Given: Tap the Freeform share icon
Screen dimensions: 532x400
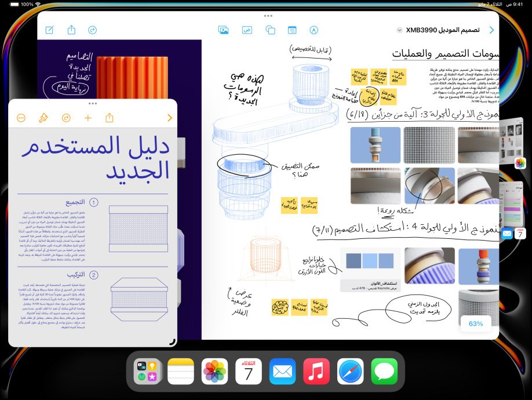Looking at the screenshot, I should coord(71,30).
